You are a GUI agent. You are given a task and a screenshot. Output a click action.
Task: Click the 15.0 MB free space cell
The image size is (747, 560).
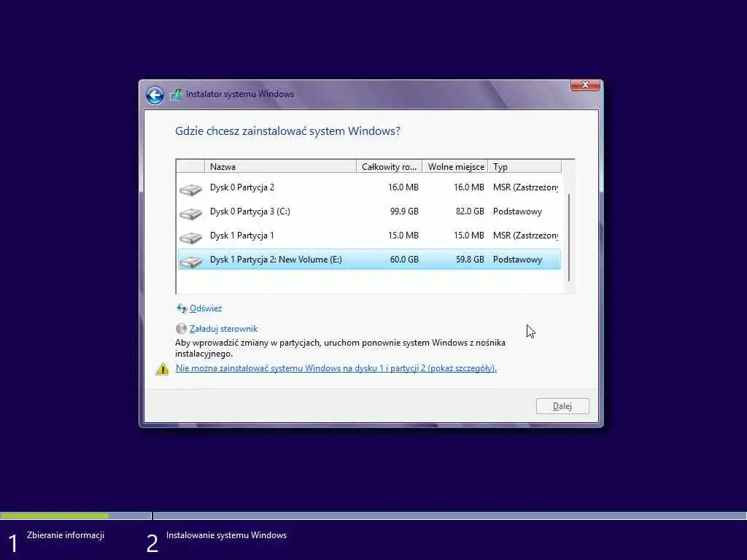469,236
